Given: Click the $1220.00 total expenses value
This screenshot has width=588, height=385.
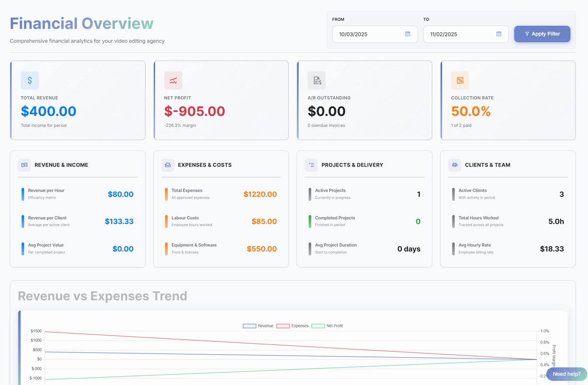Looking at the screenshot, I should [260, 194].
